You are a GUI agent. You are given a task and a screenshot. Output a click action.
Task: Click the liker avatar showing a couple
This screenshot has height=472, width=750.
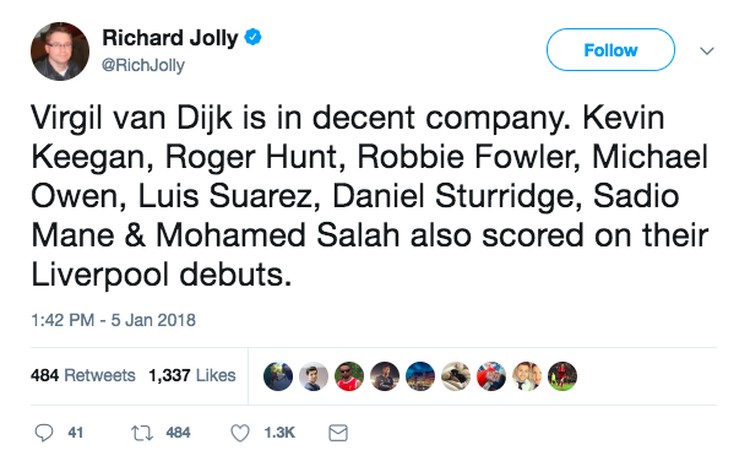pos(527,376)
